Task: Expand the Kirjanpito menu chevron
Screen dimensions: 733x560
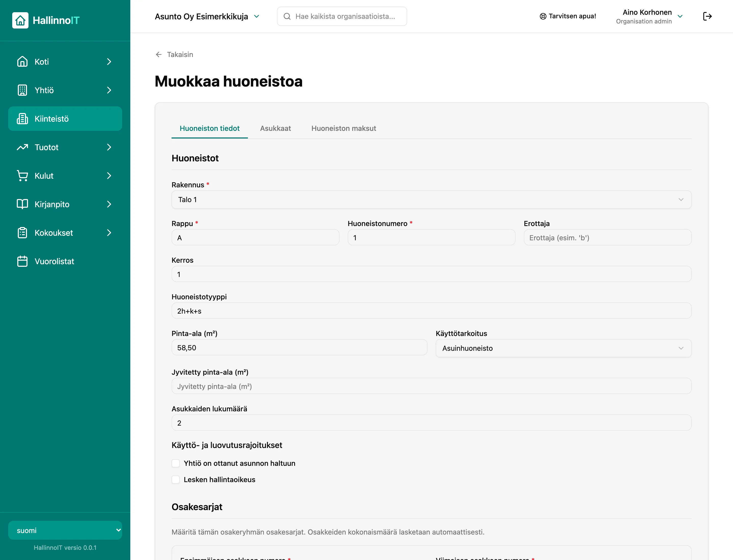Action: [x=109, y=204]
